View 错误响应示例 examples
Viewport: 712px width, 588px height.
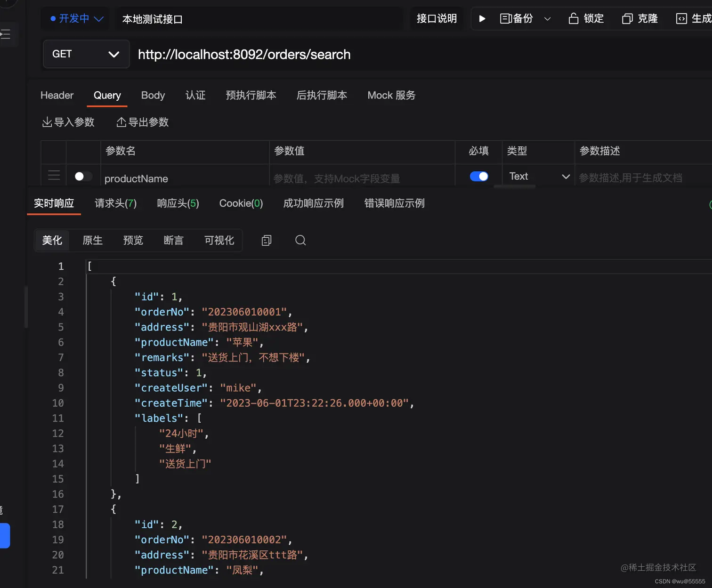(394, 203)
